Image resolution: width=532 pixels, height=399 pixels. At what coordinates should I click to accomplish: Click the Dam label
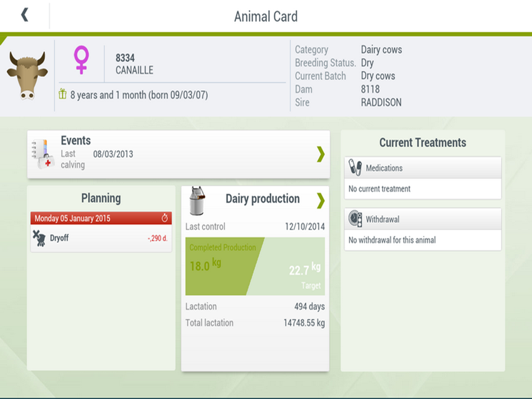pyautogui.click(x=304, y=89)
